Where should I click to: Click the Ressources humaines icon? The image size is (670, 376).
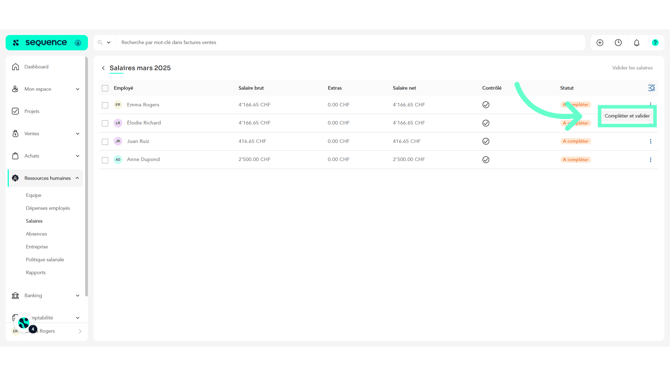coord(15,178)
